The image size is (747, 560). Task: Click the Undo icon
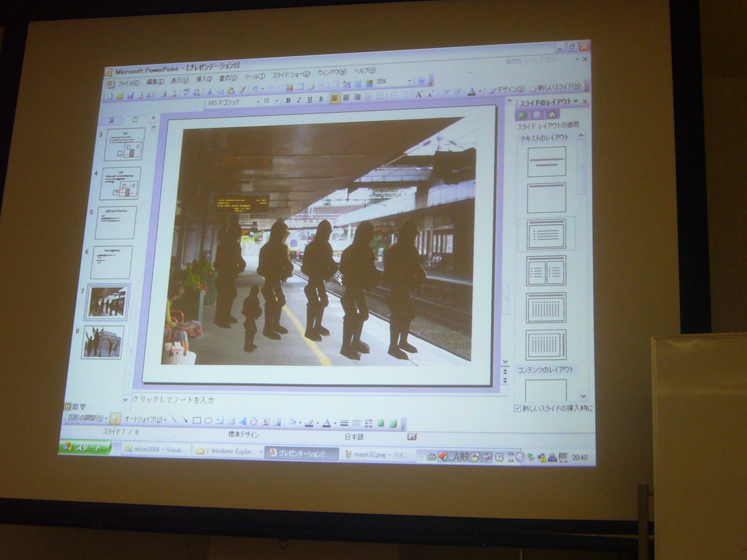pos(255,89)
